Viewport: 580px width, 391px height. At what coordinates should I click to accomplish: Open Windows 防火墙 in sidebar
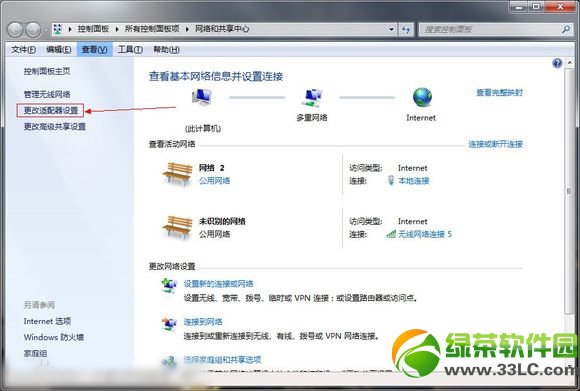tap(54, 337)
